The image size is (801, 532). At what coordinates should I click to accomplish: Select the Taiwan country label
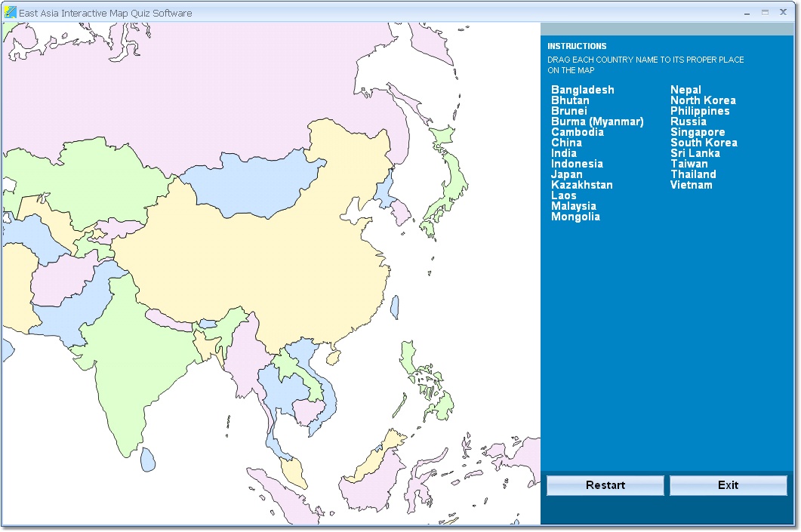tap(689, 164)
